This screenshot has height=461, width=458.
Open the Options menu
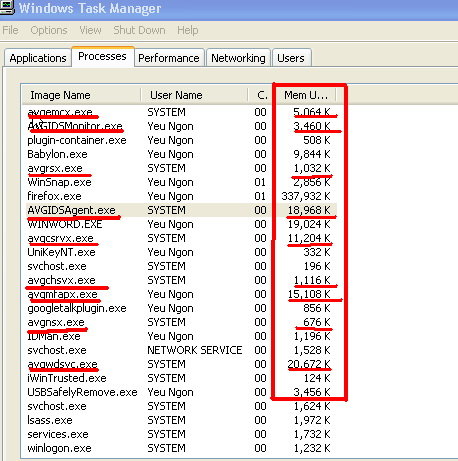49,30
